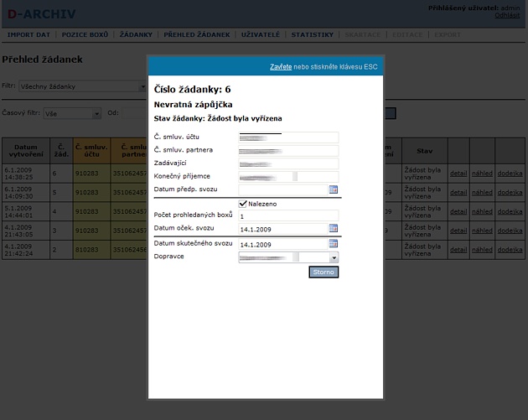Click the Datum vytvoření column header
Image resolution: width=528 pixels, height=420 pixels.
click(x=26, y=151)
